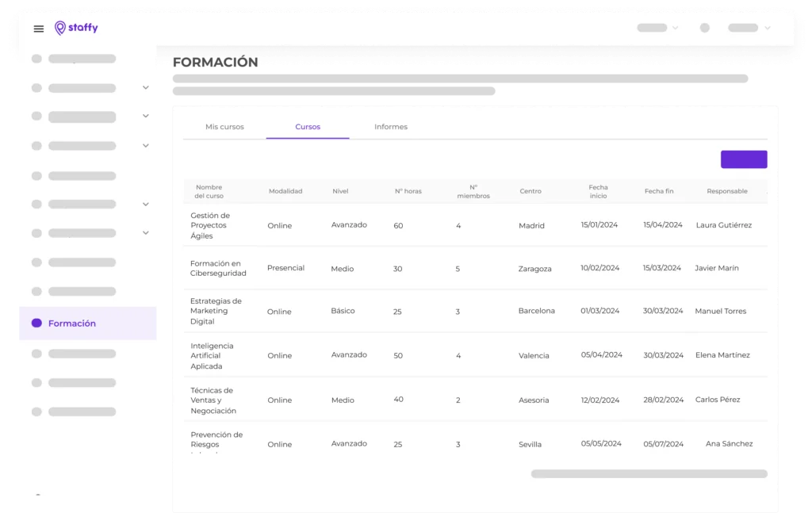
Task: Open the top bar dropdown left of avatar
Action: (x=658, y=28)
